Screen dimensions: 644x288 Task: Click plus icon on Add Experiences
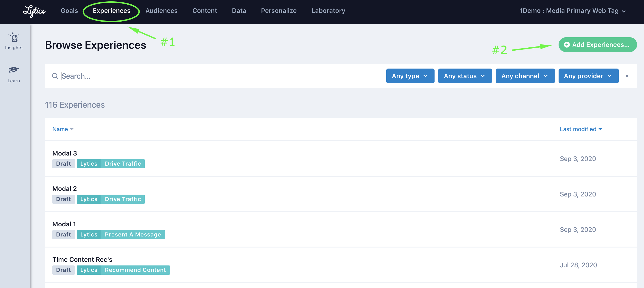point(567,45)
